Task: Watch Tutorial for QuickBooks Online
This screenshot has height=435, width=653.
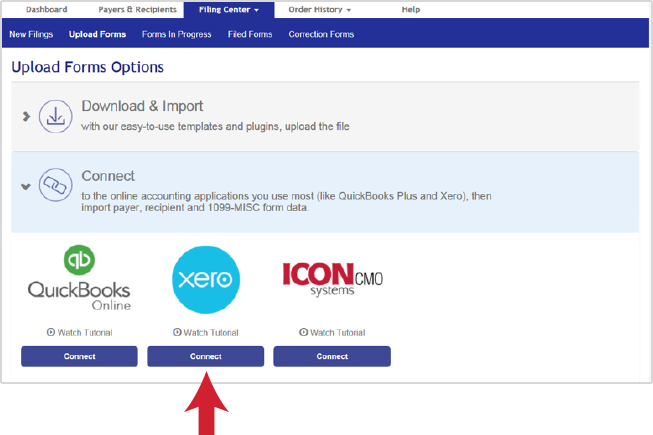Action: (x=80, y=333)
